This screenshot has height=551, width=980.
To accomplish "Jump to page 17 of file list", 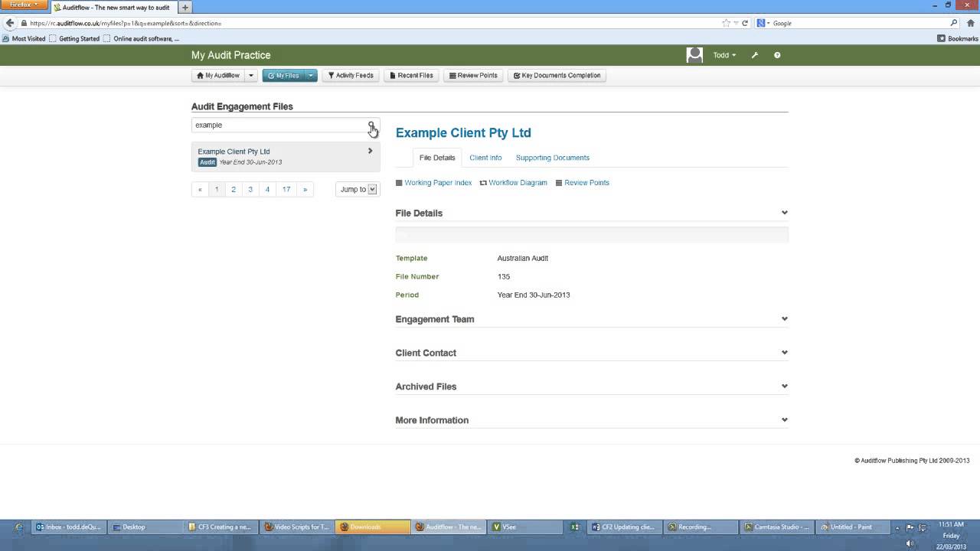I will click(286, 189).
